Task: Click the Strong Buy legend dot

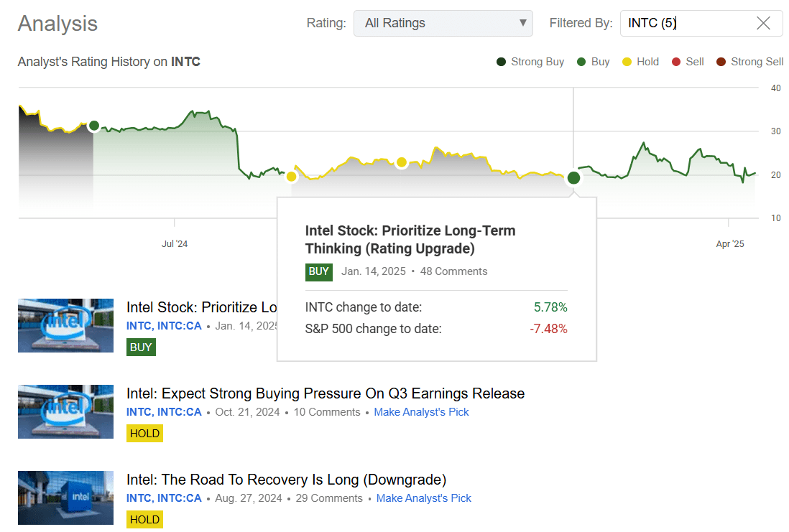Action: tap(501, 62)
